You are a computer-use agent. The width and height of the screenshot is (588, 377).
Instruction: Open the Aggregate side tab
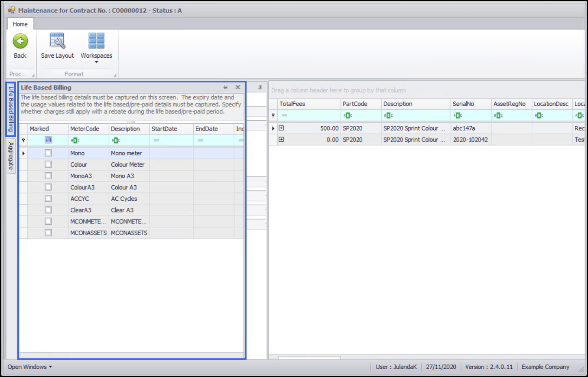coord(11,156)
